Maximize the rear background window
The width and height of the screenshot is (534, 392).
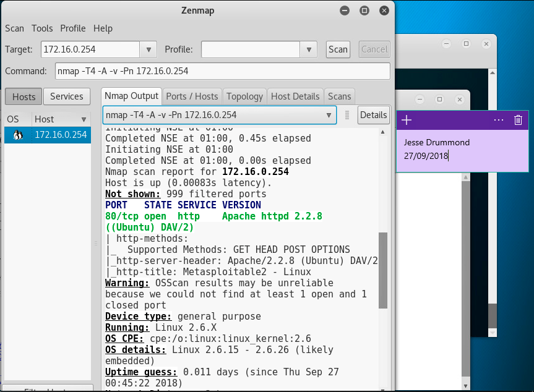466,43
